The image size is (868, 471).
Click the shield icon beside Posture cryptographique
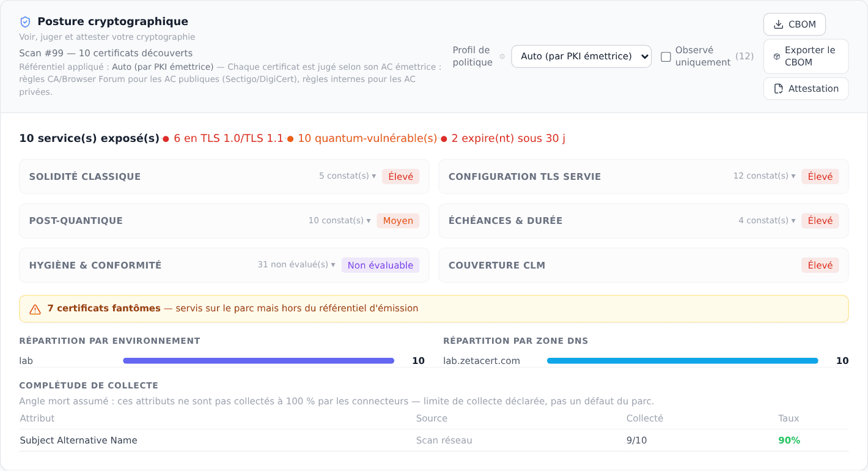point(25,22)
